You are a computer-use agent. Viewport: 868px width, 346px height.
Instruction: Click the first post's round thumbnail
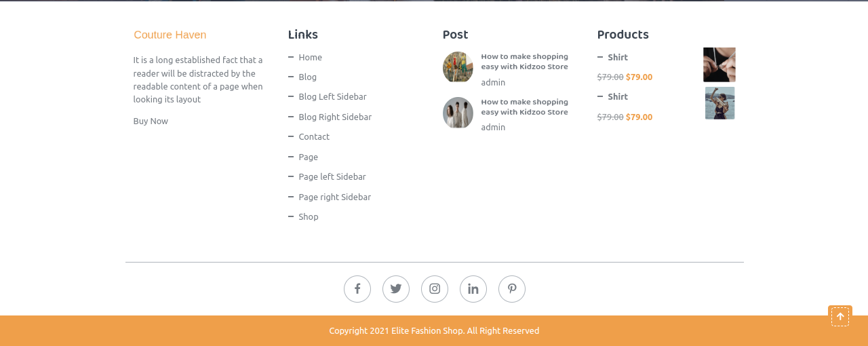click(458, 67)
